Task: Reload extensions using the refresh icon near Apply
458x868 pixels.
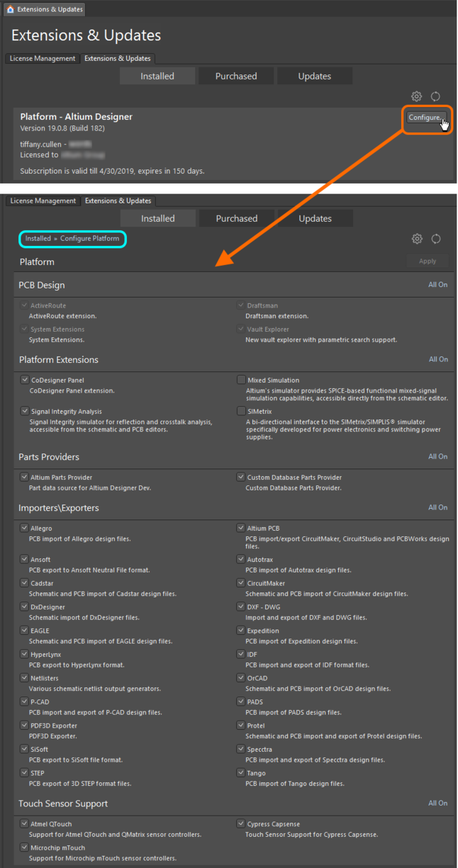Action: point(436,239)
